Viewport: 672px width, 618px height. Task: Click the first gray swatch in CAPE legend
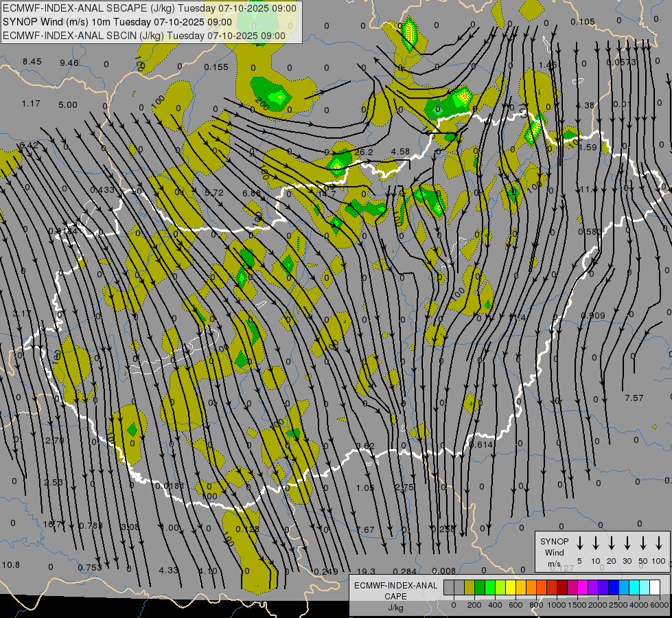coord(449,587)
